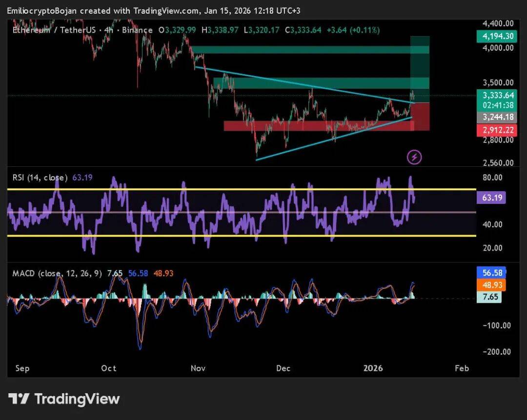The width and height of the screenshot is (527, 420).
Task: Click the TradingView logo icon at bottom
Action: [19, 399]
